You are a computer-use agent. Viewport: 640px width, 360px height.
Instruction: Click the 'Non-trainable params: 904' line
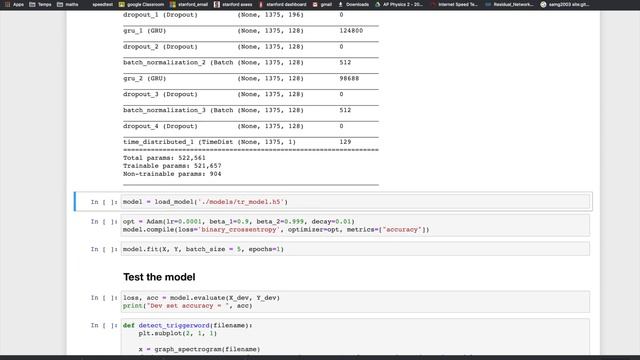(172, 174)
